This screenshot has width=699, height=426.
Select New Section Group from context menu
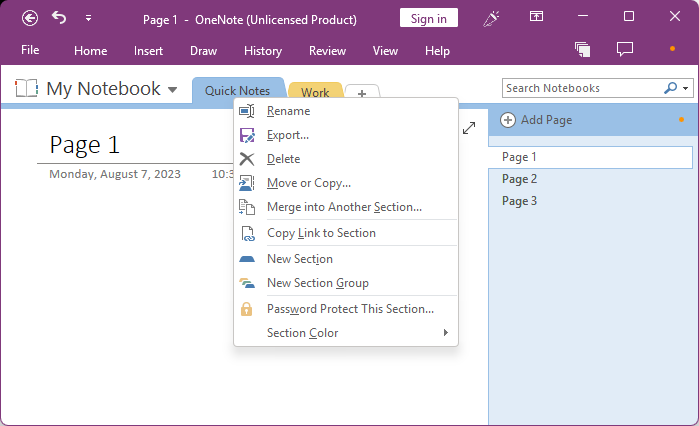pyautogui.click(x=346, y=283)
